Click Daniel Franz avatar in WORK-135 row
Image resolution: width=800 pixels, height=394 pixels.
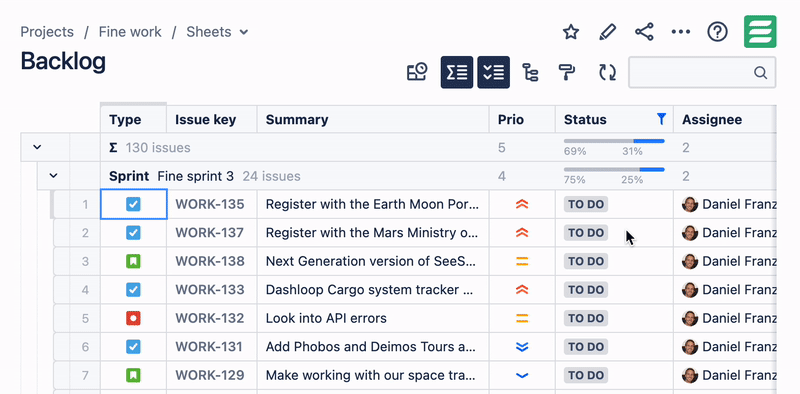pyautogui.click(x=690, y=205)
